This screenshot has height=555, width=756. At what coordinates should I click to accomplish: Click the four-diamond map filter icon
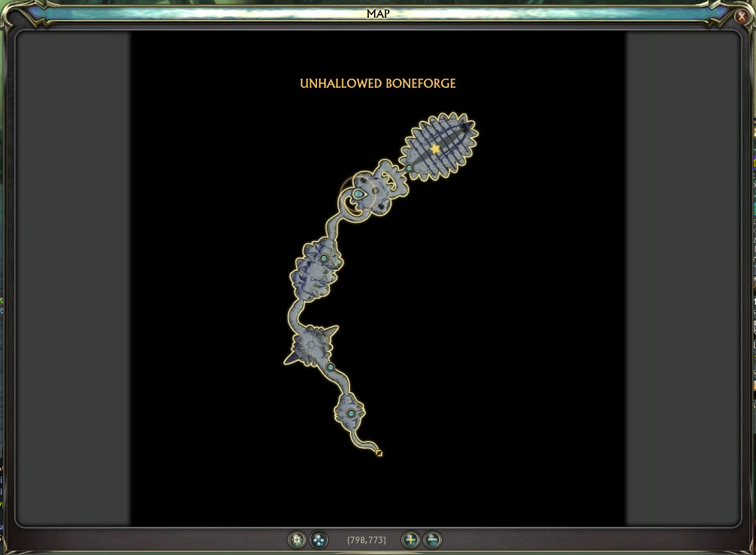319,539
